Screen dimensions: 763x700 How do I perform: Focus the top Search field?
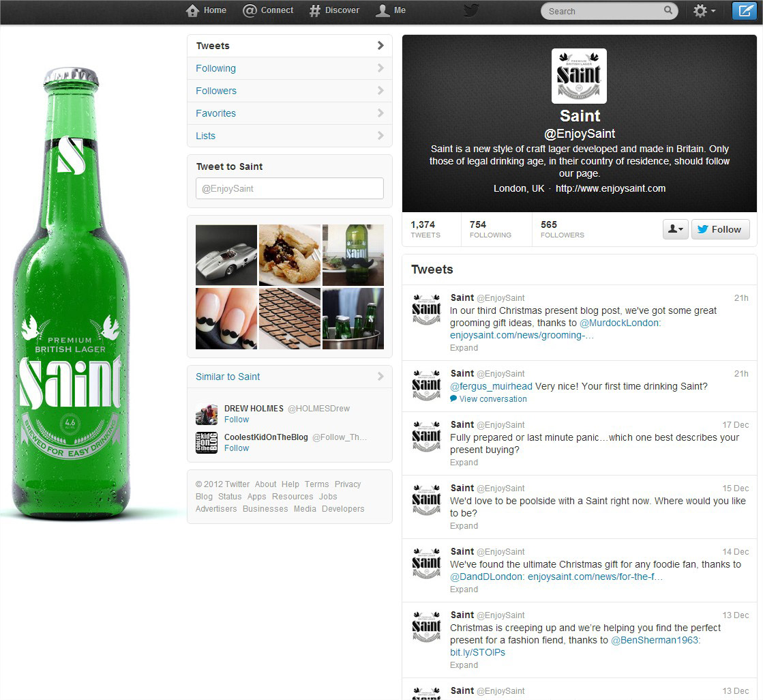pyautogui.click(x=609, y=11)
